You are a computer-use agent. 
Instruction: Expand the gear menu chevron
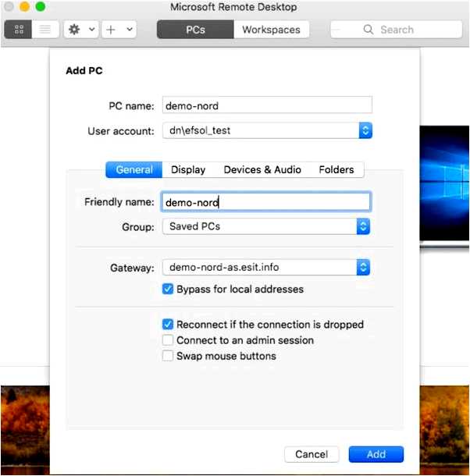[92, 30]
